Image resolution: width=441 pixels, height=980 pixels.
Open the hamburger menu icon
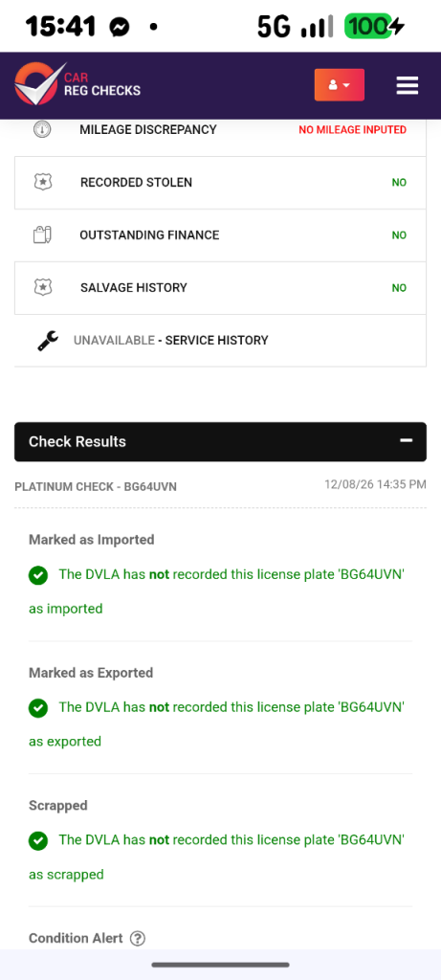pyautogui.click(x=408, y=85)
